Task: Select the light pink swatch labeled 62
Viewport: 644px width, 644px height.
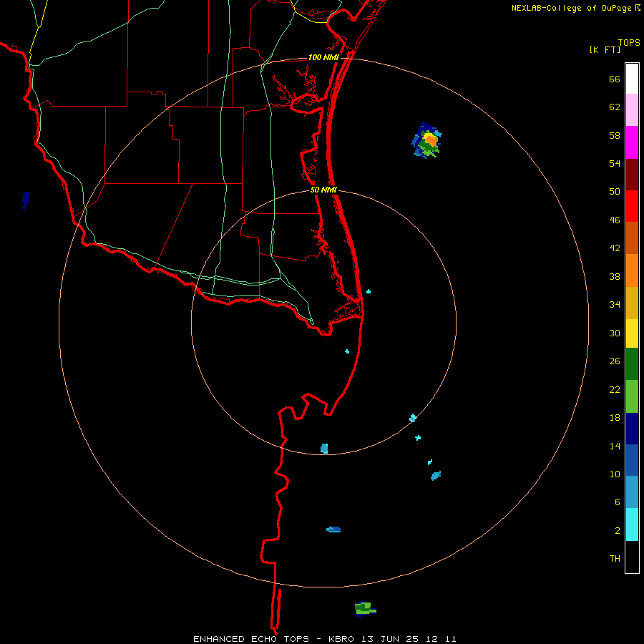Action: 632,109
